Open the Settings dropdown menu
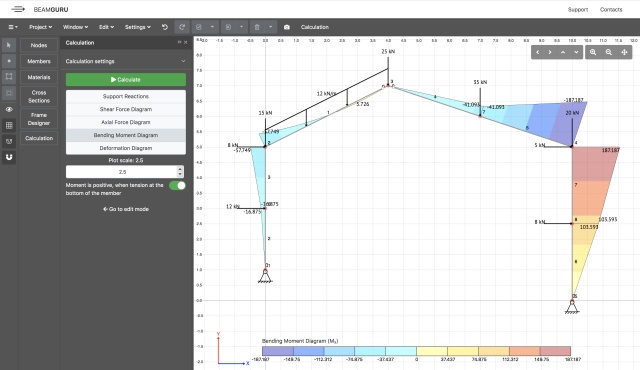 [x=138, y=27]
